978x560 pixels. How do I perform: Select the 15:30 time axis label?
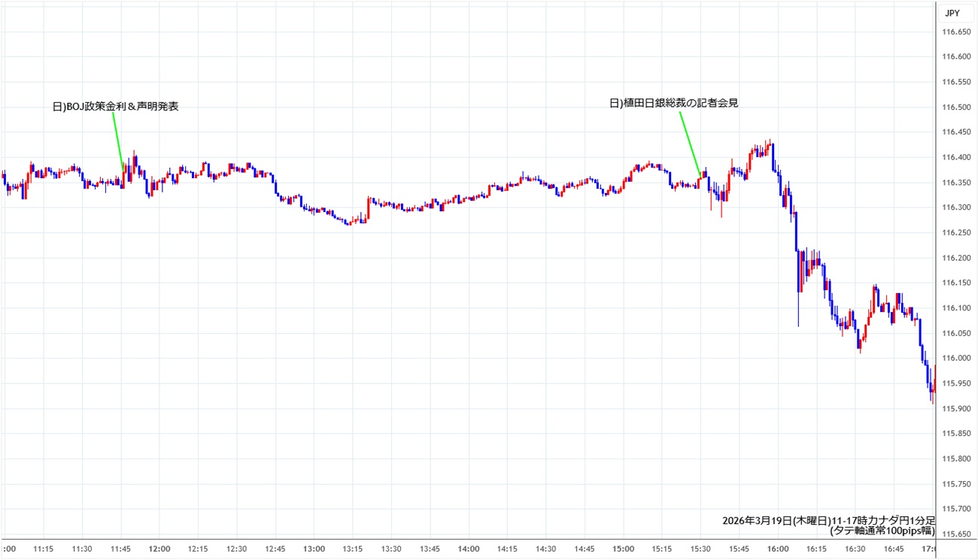point(700,549)
